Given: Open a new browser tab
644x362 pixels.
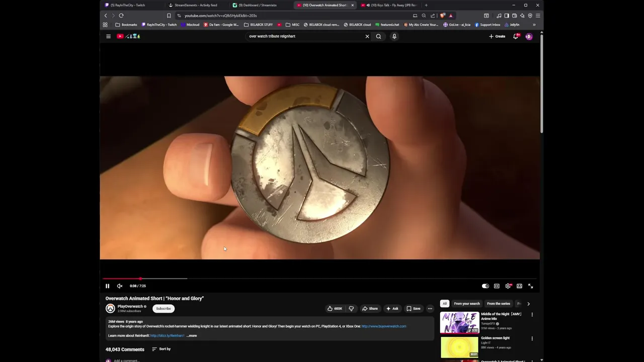Looking at the screenshot, I should (x=426, y=5).
